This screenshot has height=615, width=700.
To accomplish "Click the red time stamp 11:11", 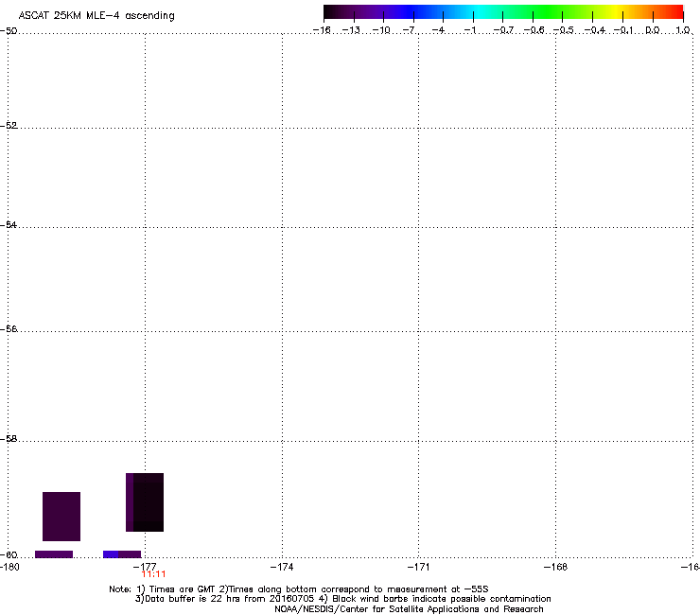I will (x=153, y=574).
